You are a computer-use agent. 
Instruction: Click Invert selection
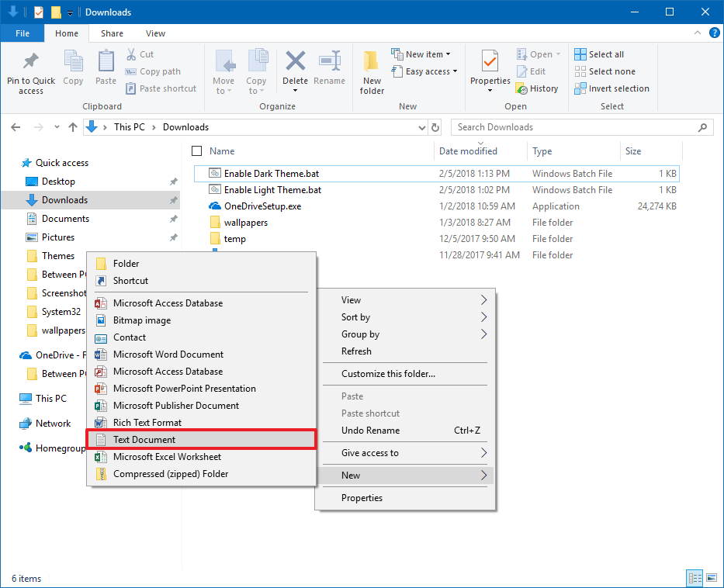(611, 88)
